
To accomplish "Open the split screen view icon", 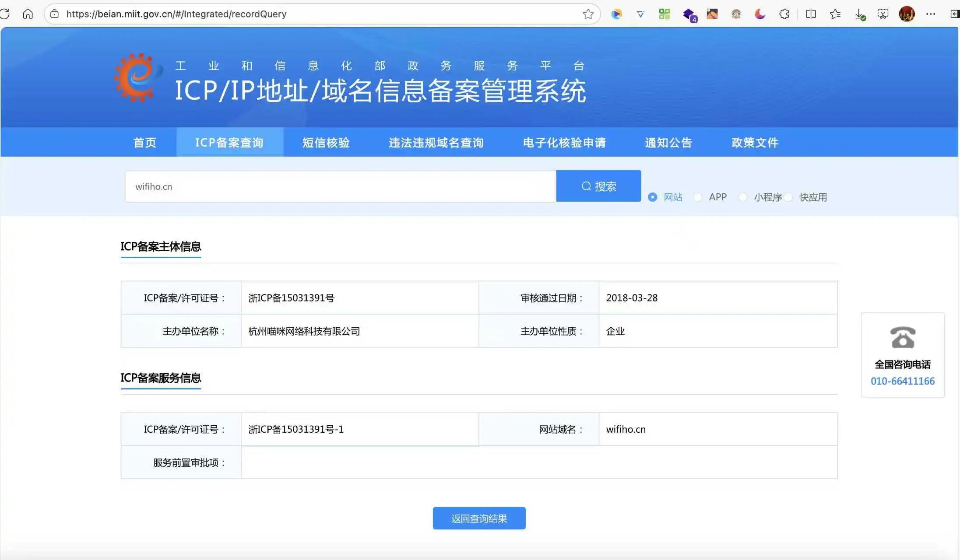I will pyautogui.click(x=810, y=14).
